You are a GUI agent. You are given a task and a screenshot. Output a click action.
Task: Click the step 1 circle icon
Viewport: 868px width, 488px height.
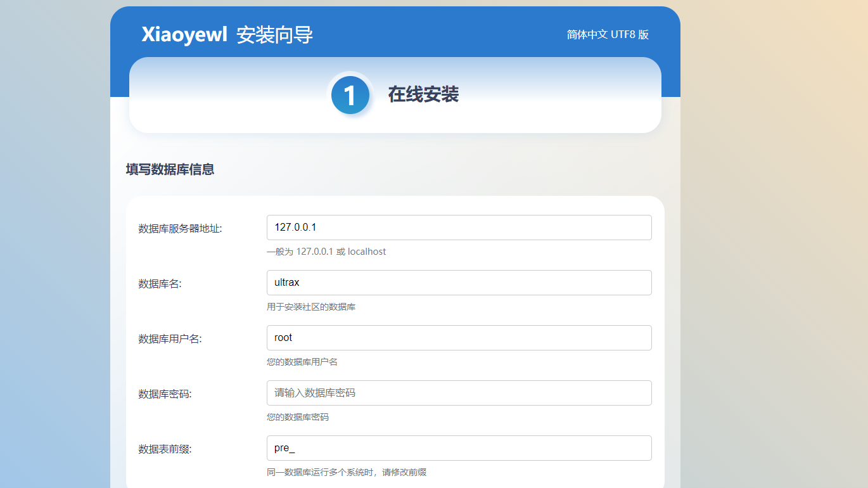pyautogui.click(x=350, y=95)
